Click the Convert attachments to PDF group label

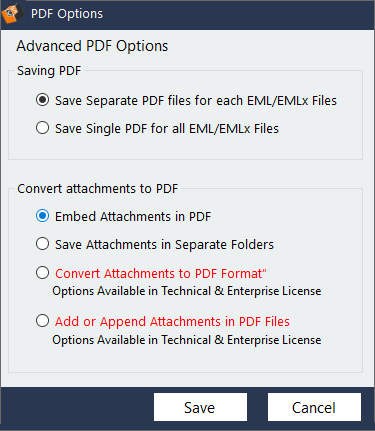click(x=98, y=189)
